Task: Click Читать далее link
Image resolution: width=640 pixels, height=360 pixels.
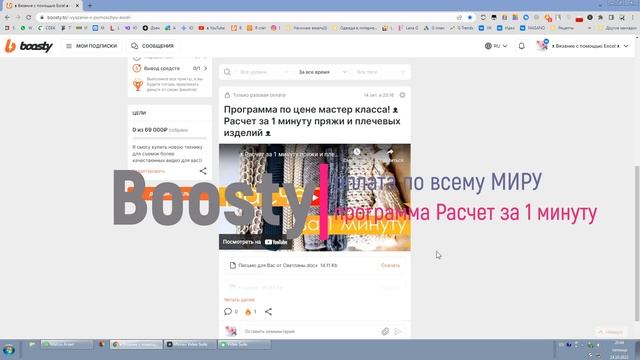Action: 239,300
